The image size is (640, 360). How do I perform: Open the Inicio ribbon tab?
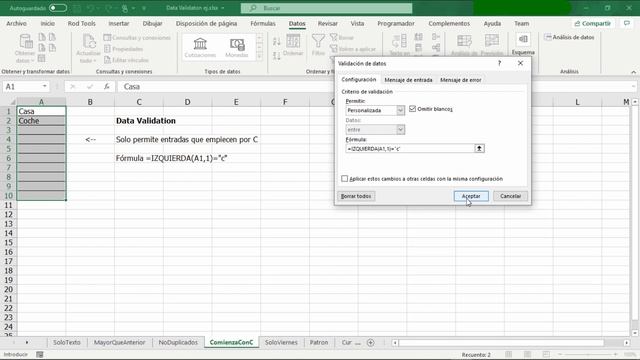click(47, 24)
